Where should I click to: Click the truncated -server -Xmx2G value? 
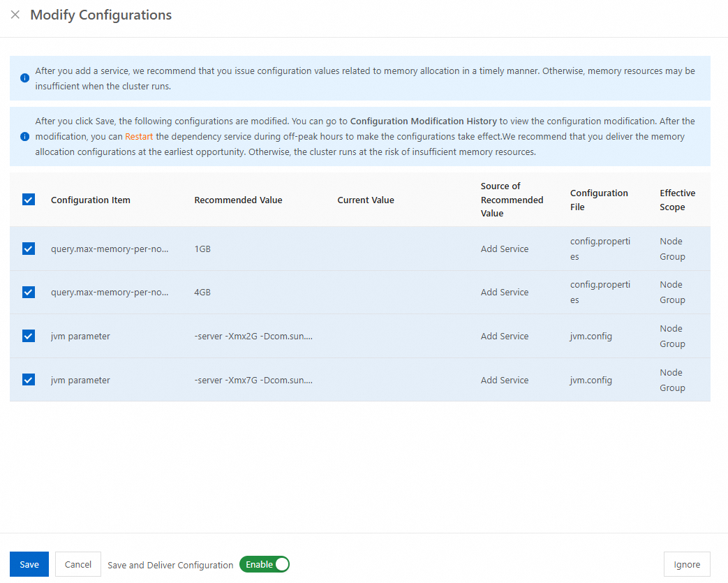point(253,336)
